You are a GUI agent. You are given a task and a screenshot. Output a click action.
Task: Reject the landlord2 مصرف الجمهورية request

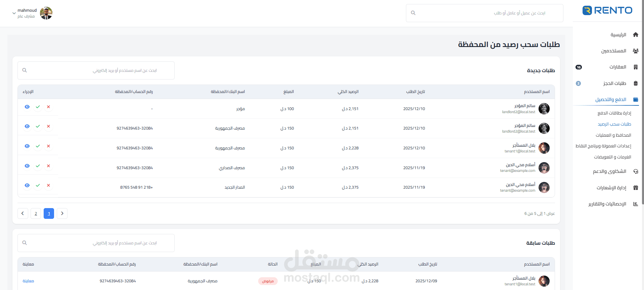pyautogui.click(x=48, y=126)
